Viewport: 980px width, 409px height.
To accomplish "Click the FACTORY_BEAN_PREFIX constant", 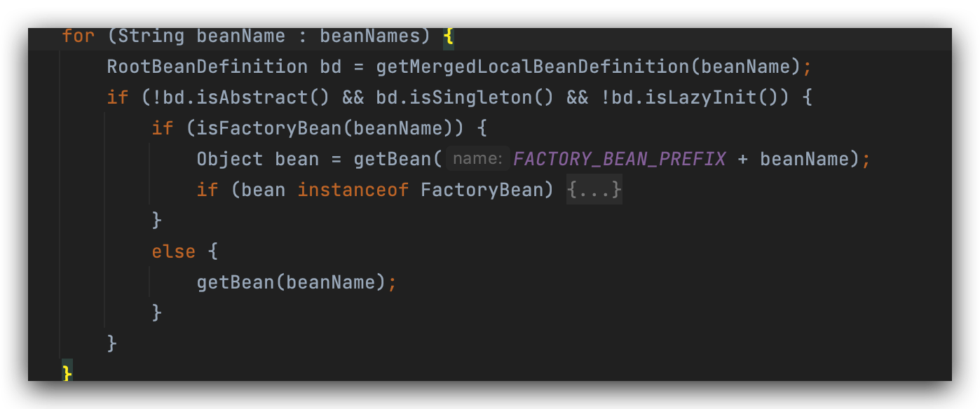I will point(620,159).
